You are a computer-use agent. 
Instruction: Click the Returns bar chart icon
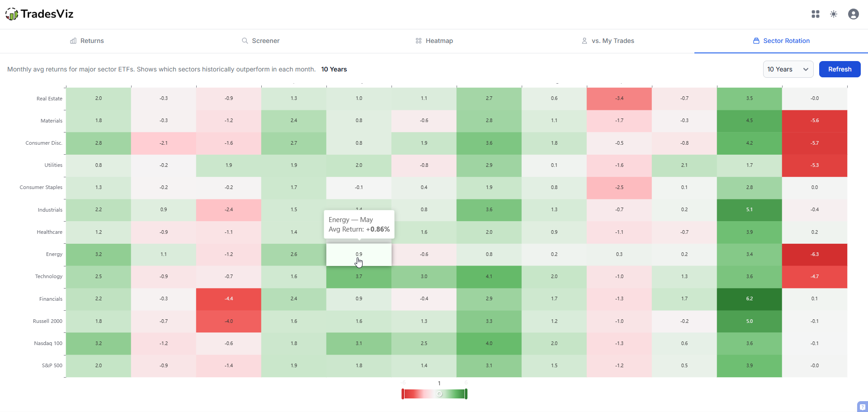click(x=73, y=41)
